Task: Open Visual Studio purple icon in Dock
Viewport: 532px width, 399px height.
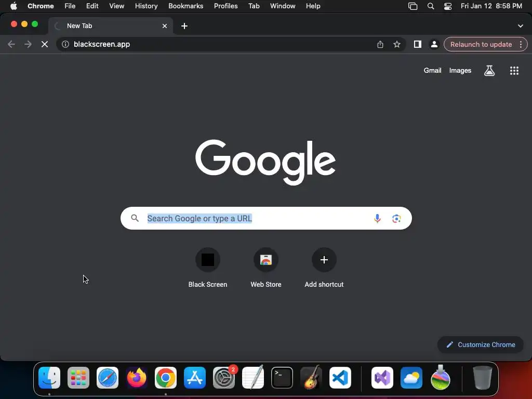Action: pyautogui.click(x=382, y=377)
